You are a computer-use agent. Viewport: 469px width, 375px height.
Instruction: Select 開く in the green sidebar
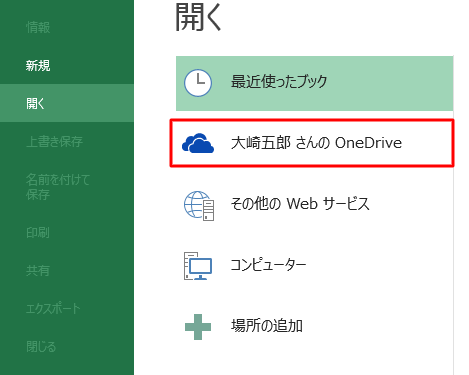tap(67, 103)
